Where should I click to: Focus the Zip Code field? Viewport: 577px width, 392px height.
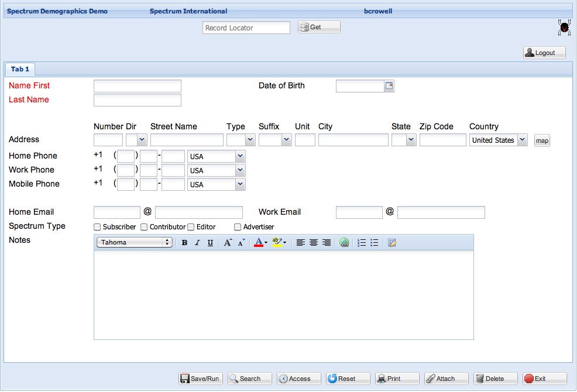pyautogui.click(x=443, y=140)
